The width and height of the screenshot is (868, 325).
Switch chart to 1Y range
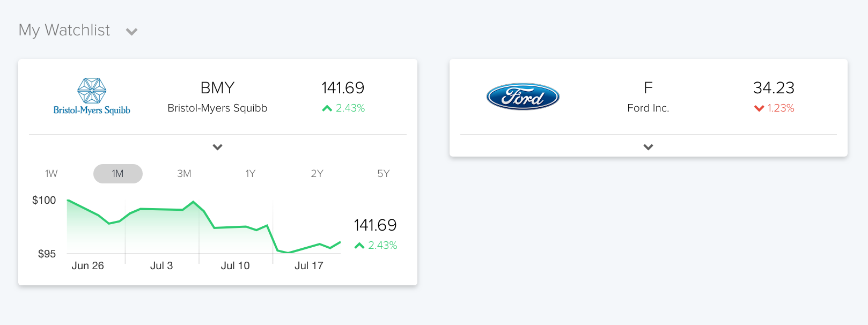251,174
